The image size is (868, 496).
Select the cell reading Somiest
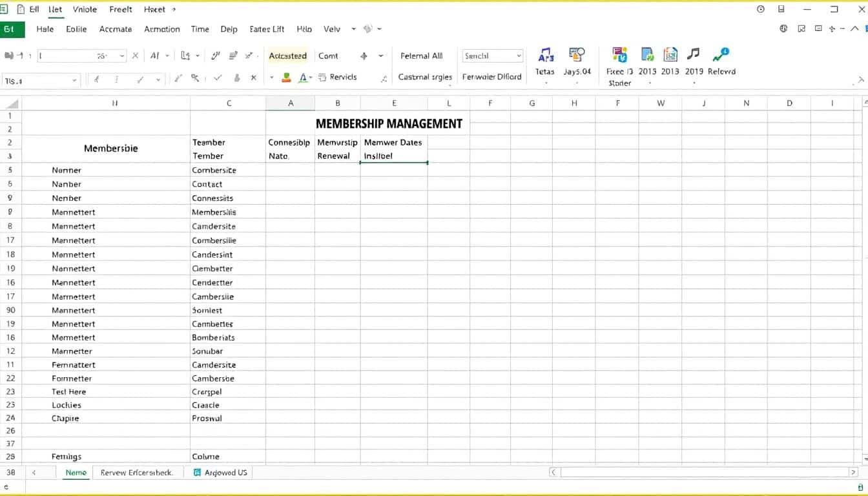tap(228, 310)
